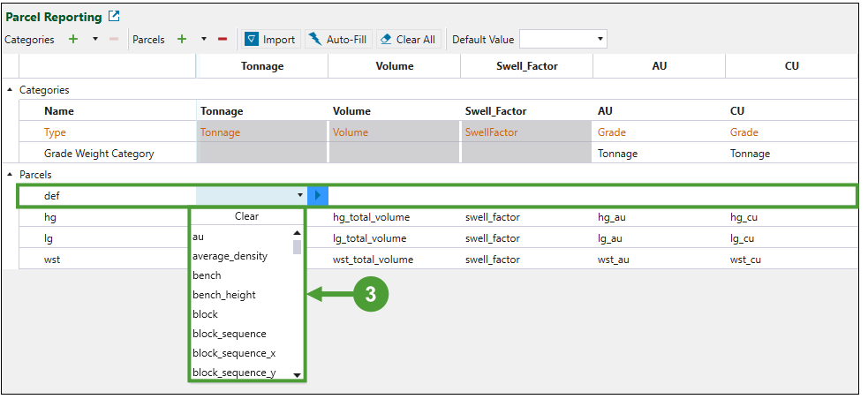The width and height of the screenshot is (868, 399).
Task: Open the def row Tonnage combo box
Action: click(x=300, y=195)
